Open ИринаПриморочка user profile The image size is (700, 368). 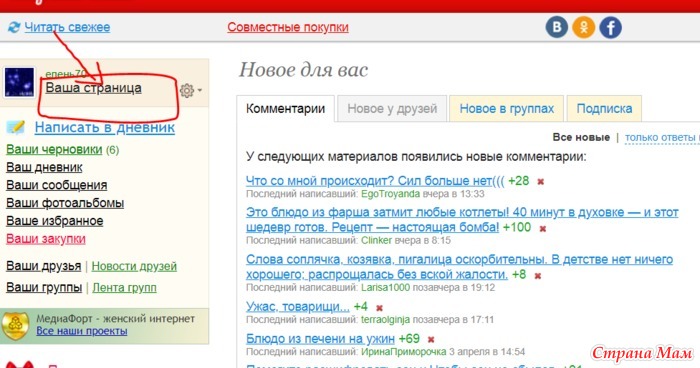tap(403, 351)
